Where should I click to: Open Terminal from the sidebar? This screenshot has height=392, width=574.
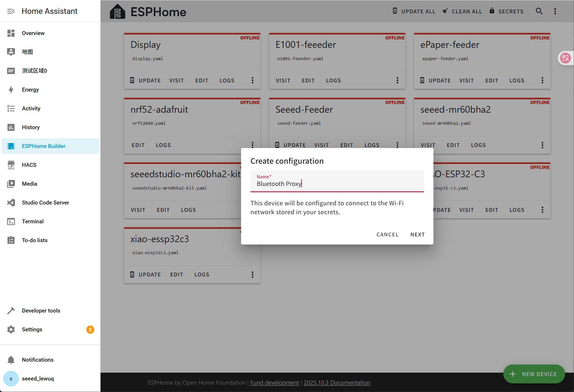click(33, 221)
